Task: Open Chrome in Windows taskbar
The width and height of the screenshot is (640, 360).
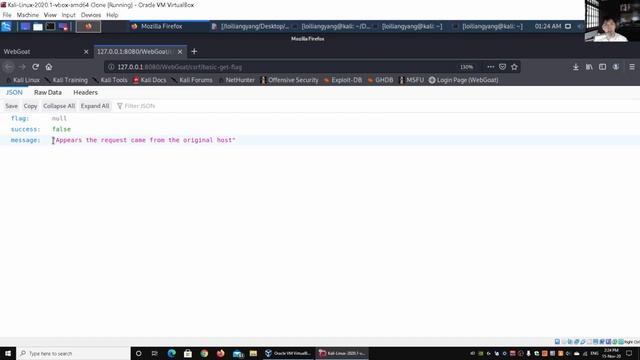Action: (204, 353)
